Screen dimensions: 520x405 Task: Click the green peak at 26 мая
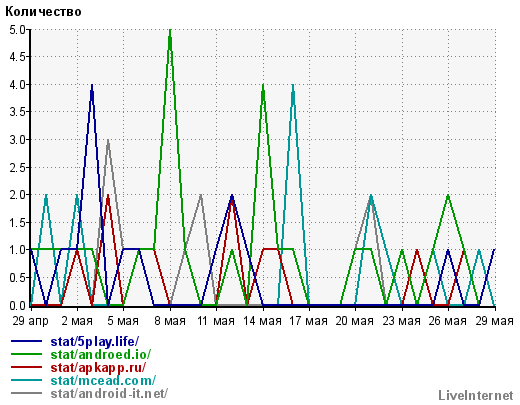[448, 196]
